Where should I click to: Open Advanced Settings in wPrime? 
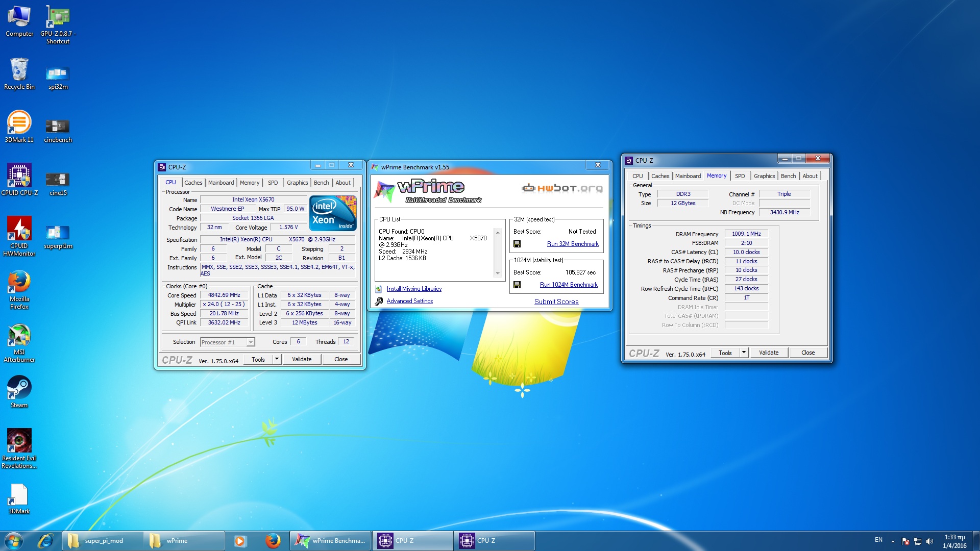coord(409,301)
